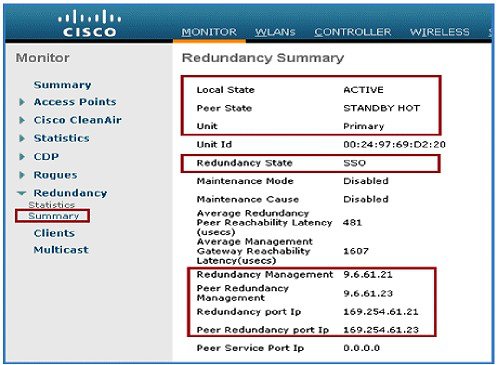
Task: Open the Redundancy menu link
Action: coord(70,193)
